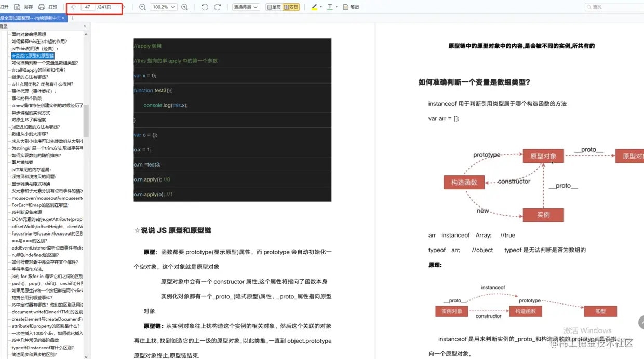Click the 实例 box in prototype diagram
This screenshot has width=644, height=359.
543,215
